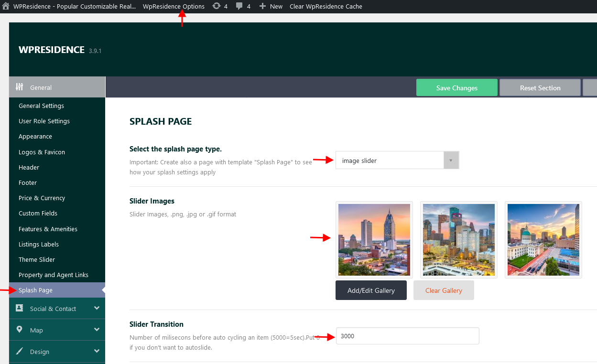Image resolution: width=597 pixels, height=364 pixels.
Task: Open General Settings
Action: tap(41, 106)
